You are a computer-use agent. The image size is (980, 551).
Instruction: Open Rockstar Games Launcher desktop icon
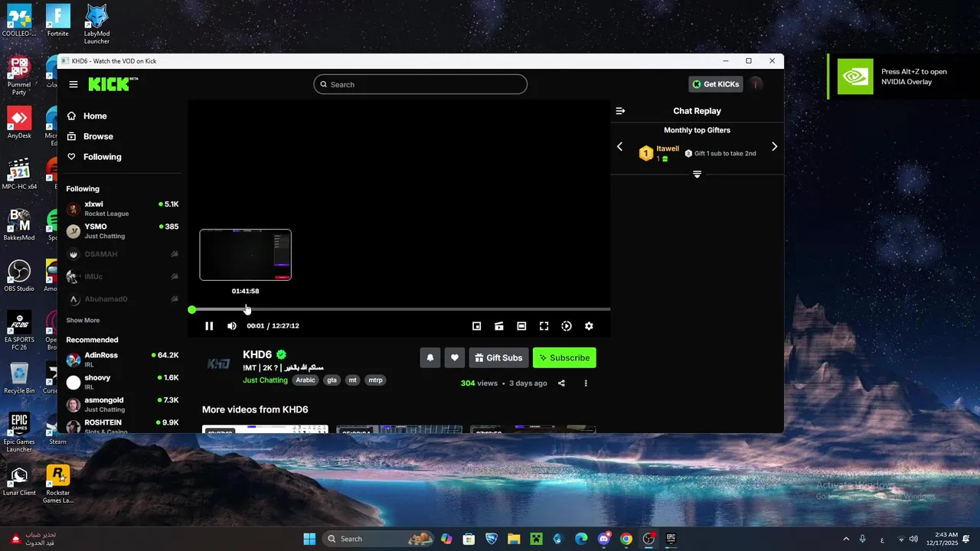click(x=57, y=484)
